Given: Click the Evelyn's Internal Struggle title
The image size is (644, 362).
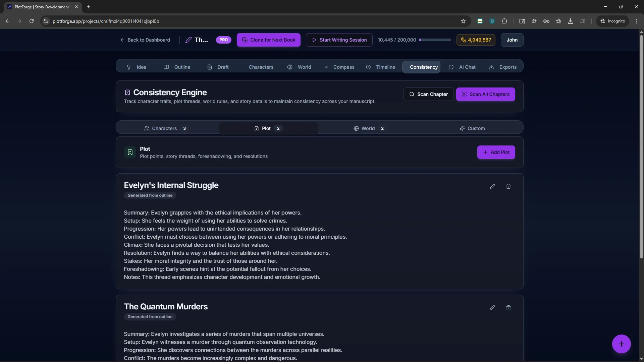Looking at the screenshot, I should [171, 185].
